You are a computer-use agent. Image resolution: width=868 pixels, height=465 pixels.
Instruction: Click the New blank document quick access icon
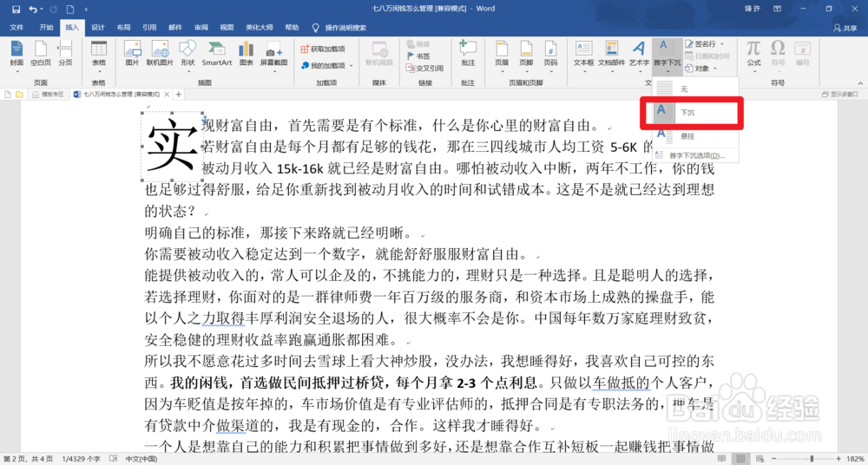pos(69,9)
